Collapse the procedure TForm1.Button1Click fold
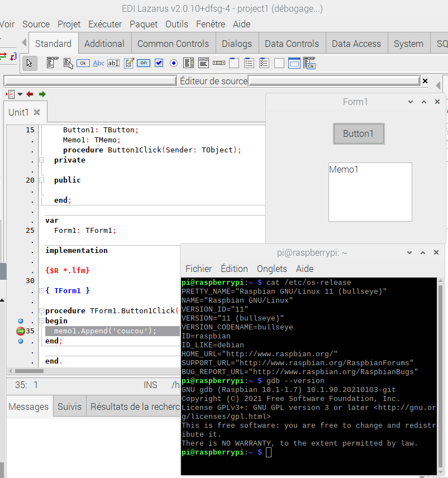This screenshot has height=478, width=448. (42, 311)
